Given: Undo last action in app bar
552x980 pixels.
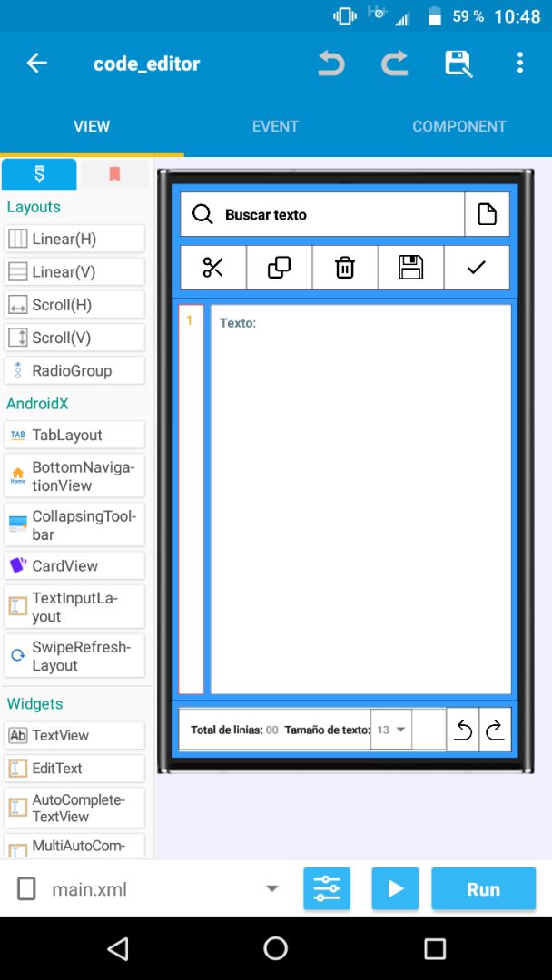Looking at the screenshot, I should point(330,64).
